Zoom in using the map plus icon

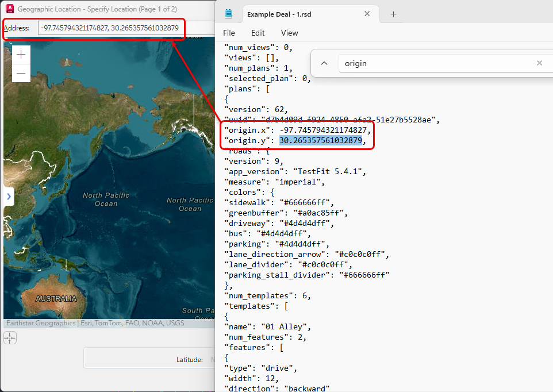[21, 54]
